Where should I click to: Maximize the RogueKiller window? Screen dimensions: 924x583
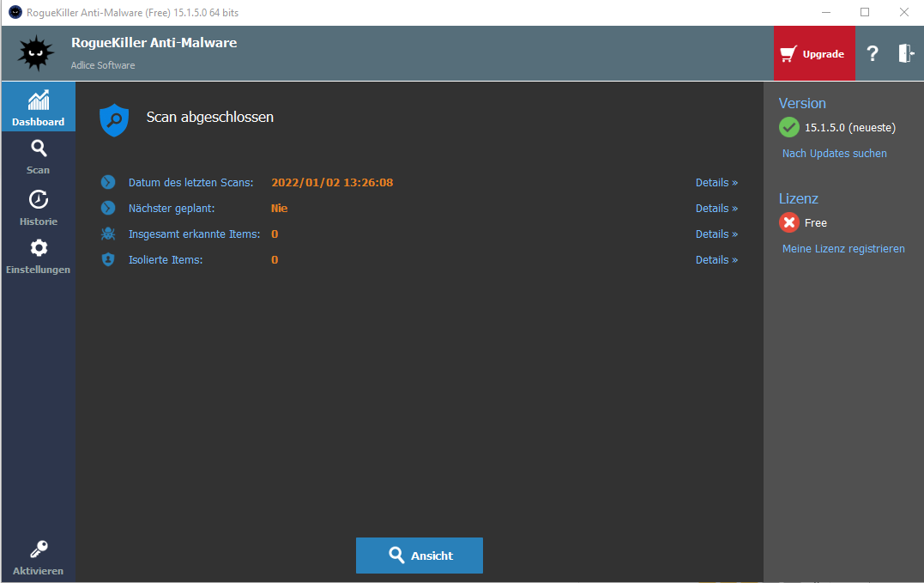pos(865,12)
